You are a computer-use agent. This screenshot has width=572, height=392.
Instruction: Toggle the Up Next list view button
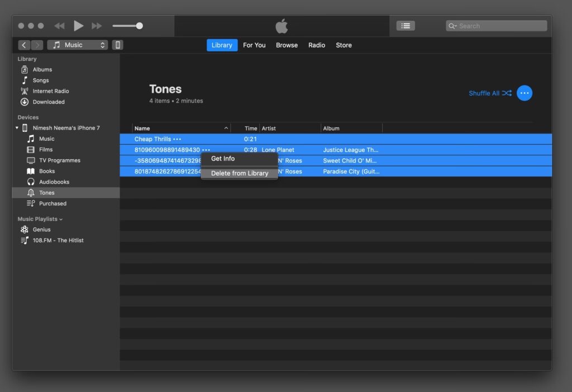click(406, 26)
